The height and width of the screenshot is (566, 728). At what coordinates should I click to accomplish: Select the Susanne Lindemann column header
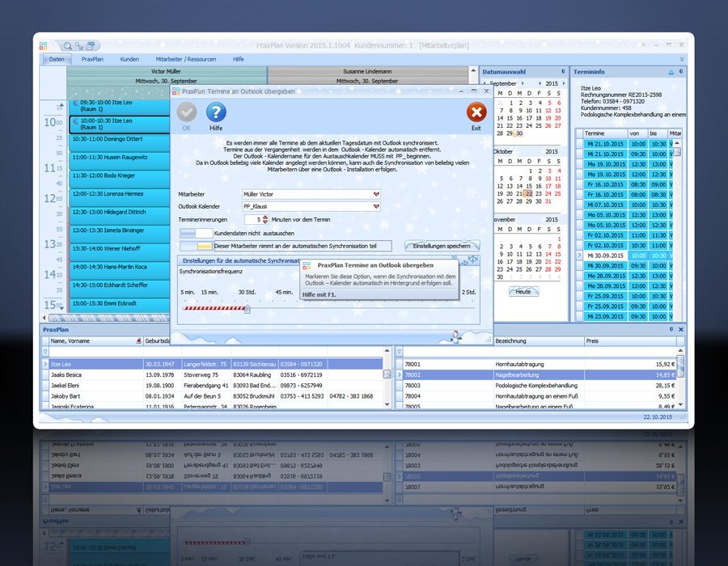367,71
